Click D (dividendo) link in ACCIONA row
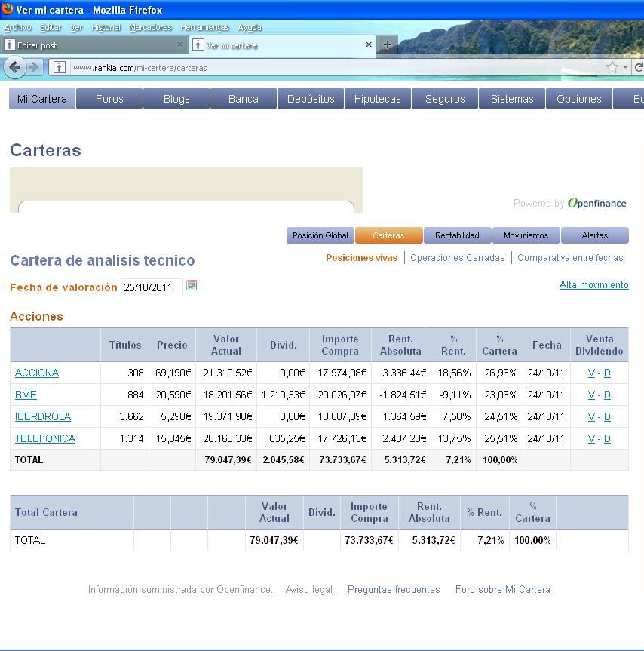This screenshot has height=651, width=644. (607, 373)
